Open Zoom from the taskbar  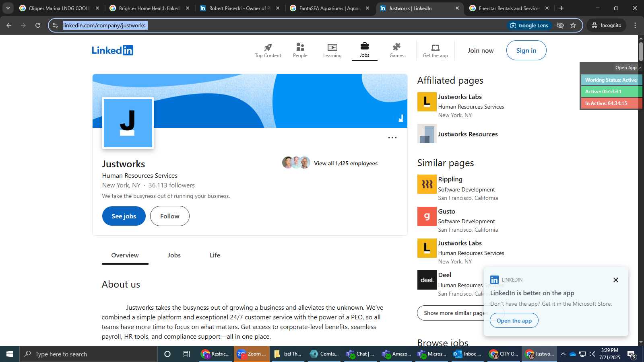tap(252, 354)
